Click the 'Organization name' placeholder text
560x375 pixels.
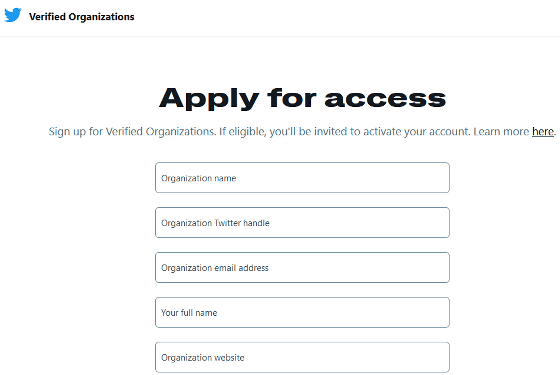pos(199,178)
